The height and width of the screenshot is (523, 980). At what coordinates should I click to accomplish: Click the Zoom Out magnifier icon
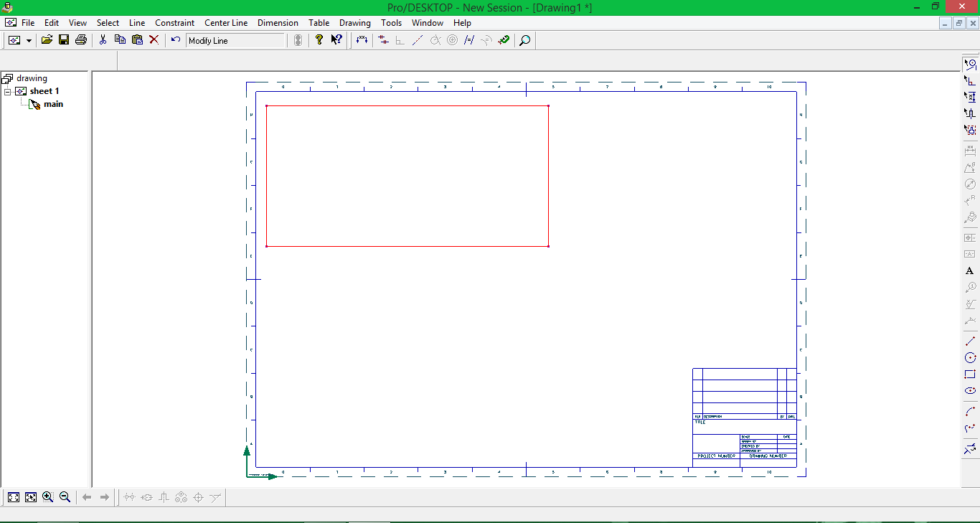coord(65,496)
